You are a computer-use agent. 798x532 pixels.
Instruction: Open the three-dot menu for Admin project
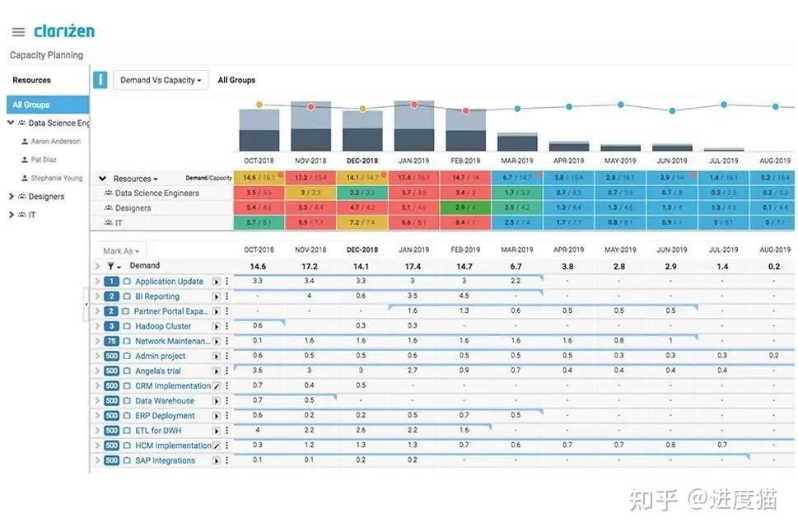226,356
